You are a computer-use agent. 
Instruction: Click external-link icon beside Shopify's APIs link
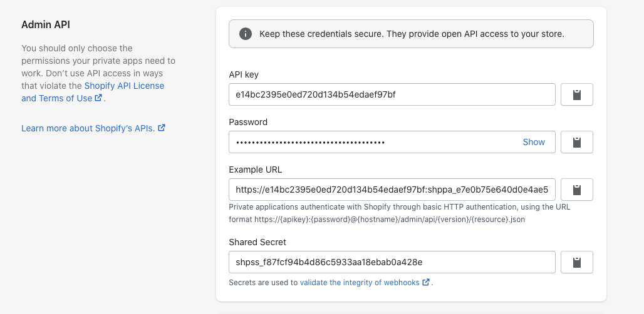162,128
